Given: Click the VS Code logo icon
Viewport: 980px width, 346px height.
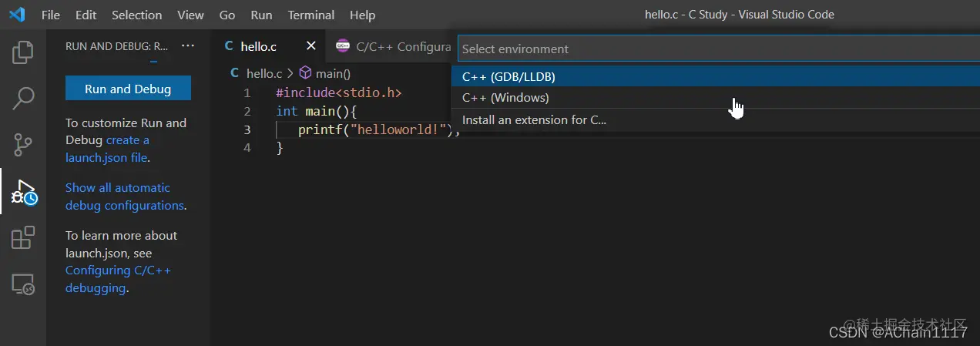Looking at the screenshot, I should (17, 15).
